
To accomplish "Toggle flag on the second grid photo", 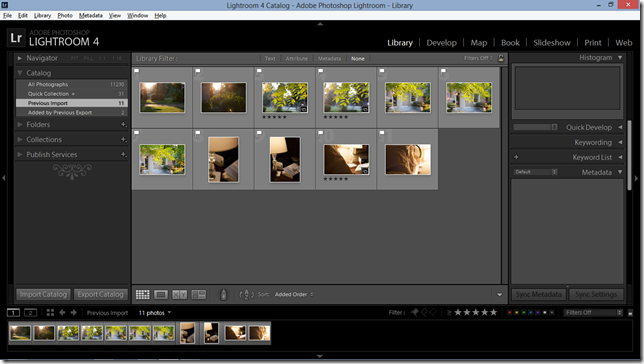I will (198, 71).
